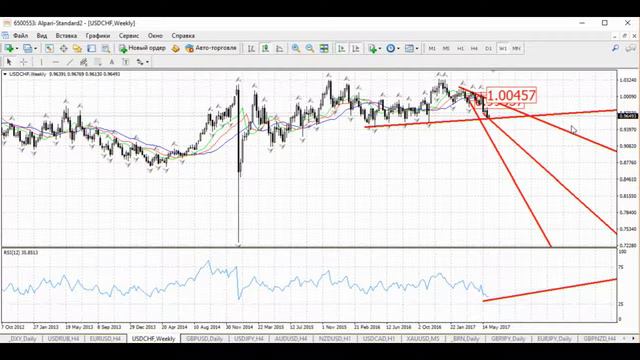
Task: Select the Equidistant Channel tool
Action: (x=84, y=62)
